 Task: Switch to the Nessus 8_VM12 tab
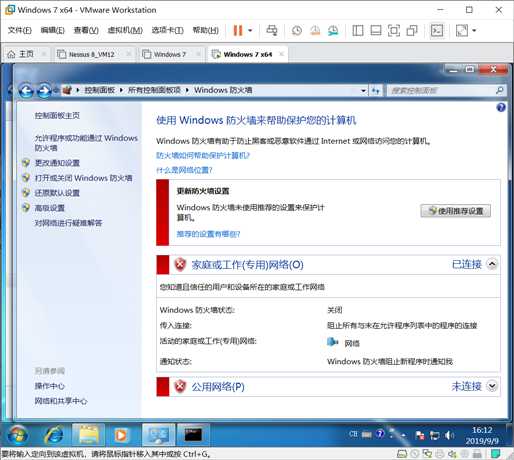click(91, 54)
